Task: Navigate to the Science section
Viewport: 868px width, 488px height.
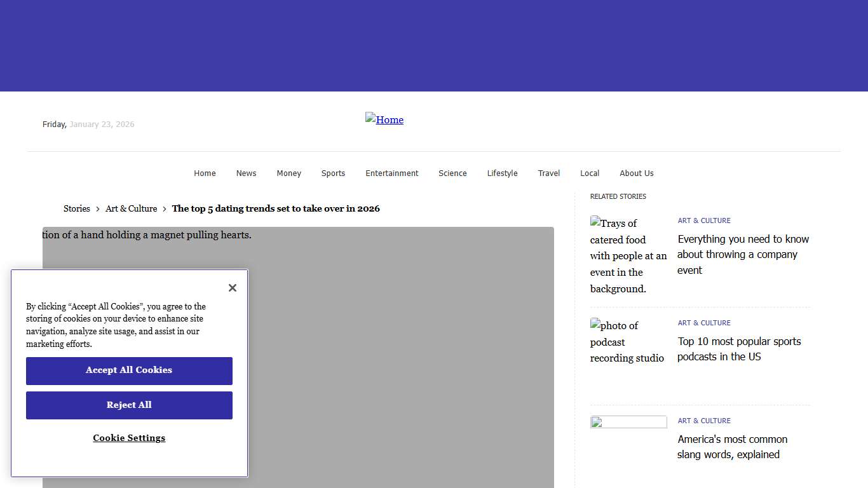Action: click(x=452, y=173)
